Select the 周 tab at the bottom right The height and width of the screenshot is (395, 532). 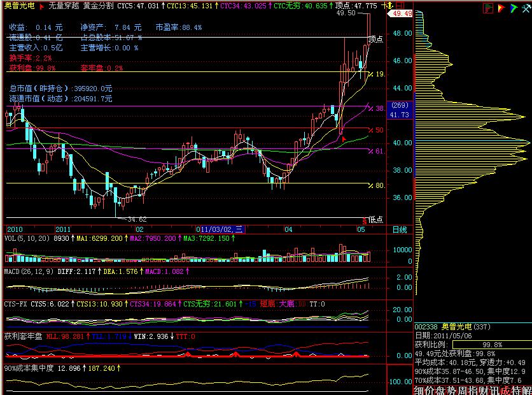click(x=463, y=391)
